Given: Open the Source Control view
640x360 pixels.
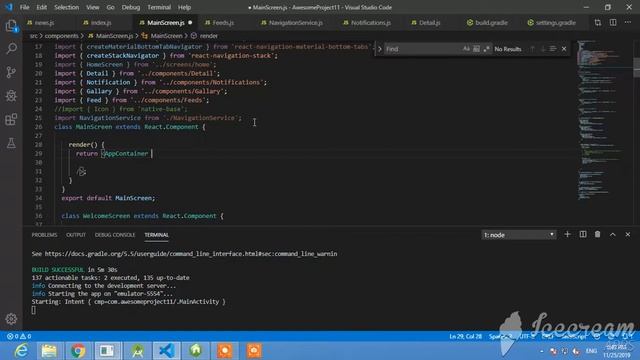Looking at the screenshot, I should click(11, 72).
